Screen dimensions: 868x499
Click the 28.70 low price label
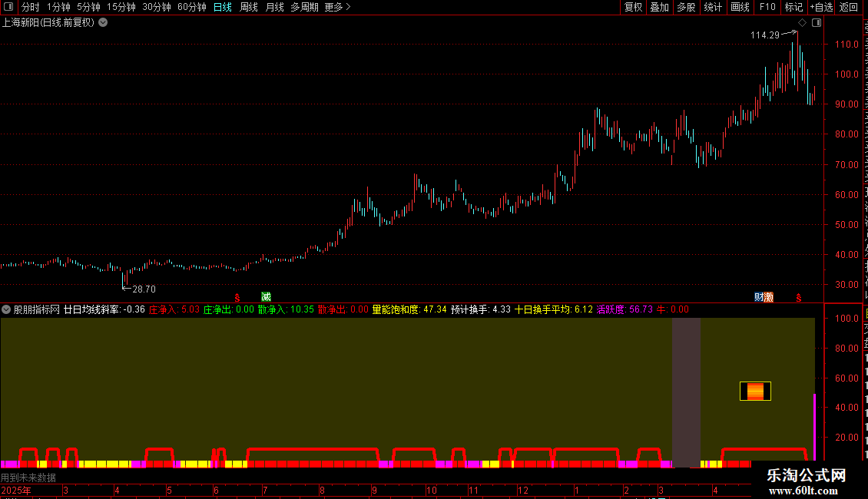(x=144, y=289)
